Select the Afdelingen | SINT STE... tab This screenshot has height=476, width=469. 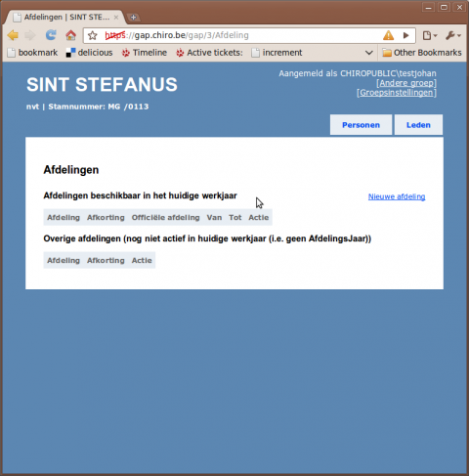(65, 18)
